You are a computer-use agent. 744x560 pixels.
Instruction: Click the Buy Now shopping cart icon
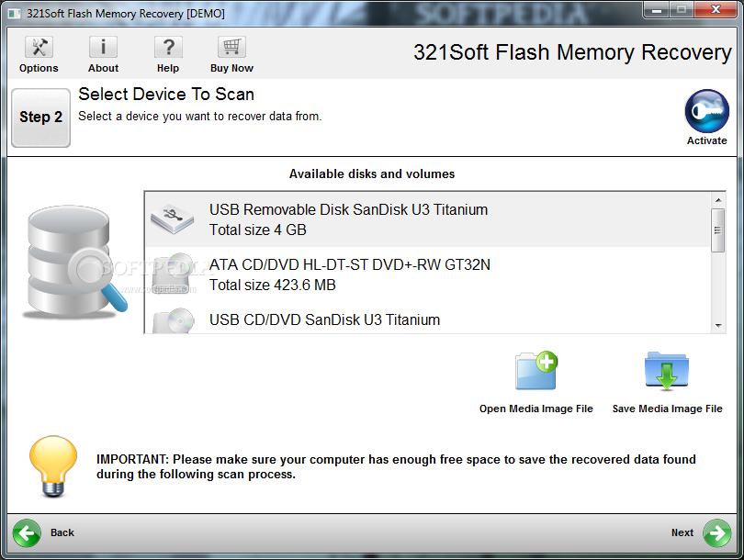point(231,47)
